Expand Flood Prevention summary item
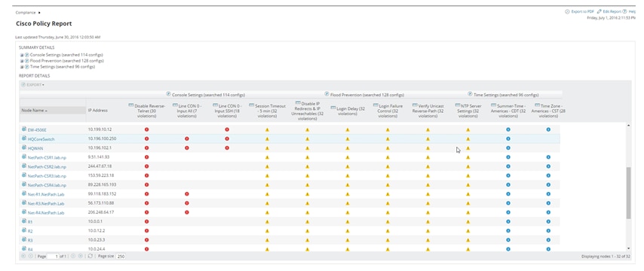The image size is (644, 271). coord(21,61)
